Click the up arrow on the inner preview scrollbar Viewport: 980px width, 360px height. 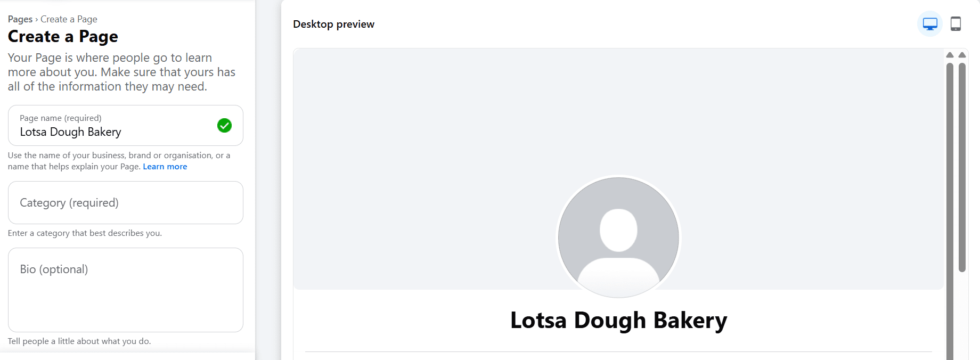(x=949, y=54)
